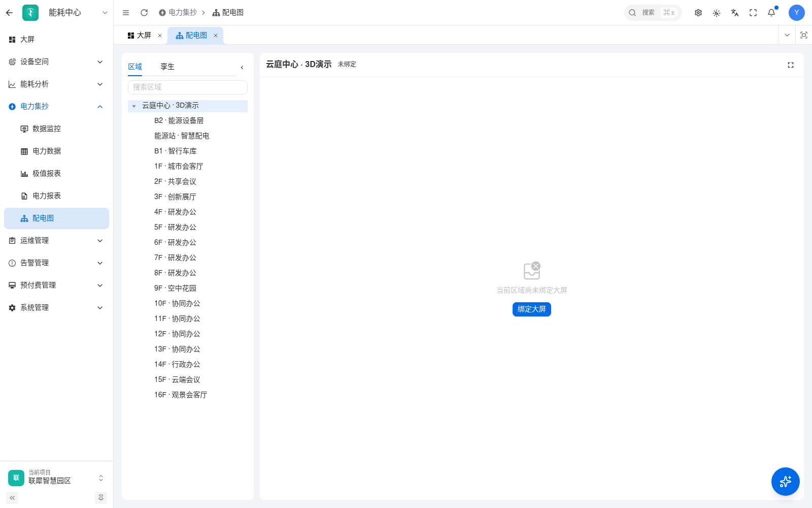Expand the 运维管理 menu
Viewport: 812px width, 508px height.
click(56, 240)
